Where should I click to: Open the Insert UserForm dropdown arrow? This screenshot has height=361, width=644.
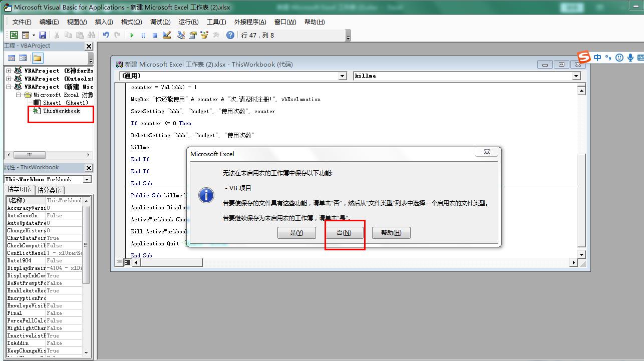(34, 35)
